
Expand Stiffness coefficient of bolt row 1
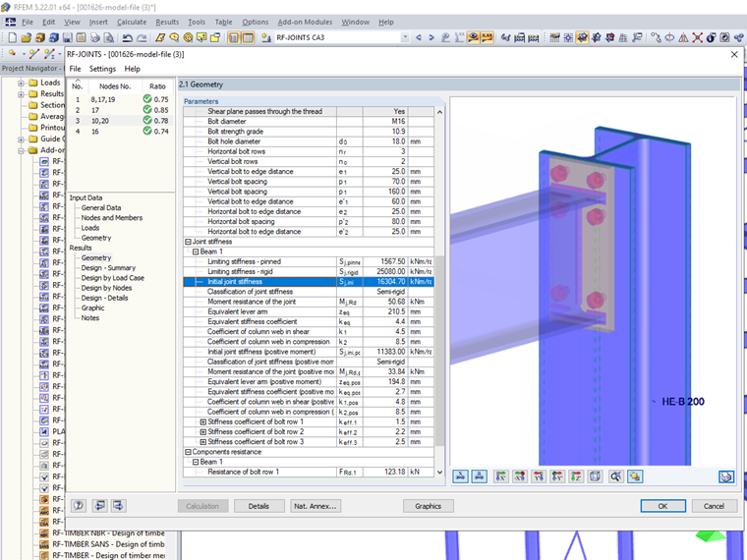tap(202, 421)
